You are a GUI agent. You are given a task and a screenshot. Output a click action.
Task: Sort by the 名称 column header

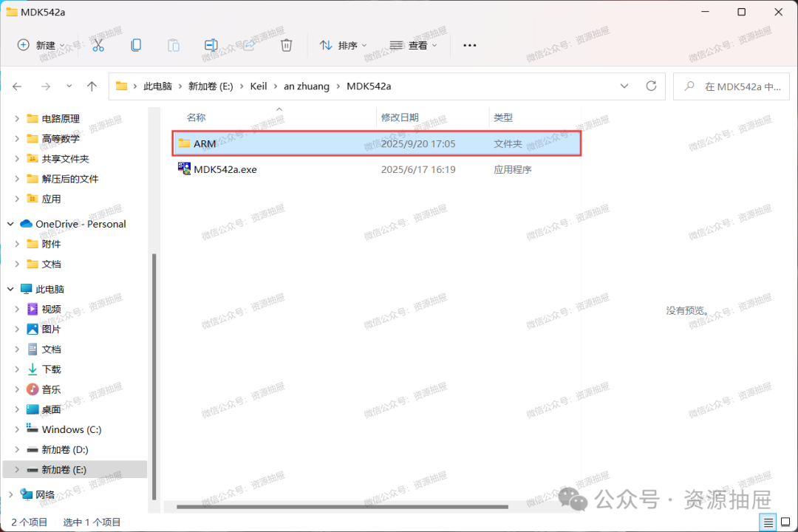pos(196,117)
